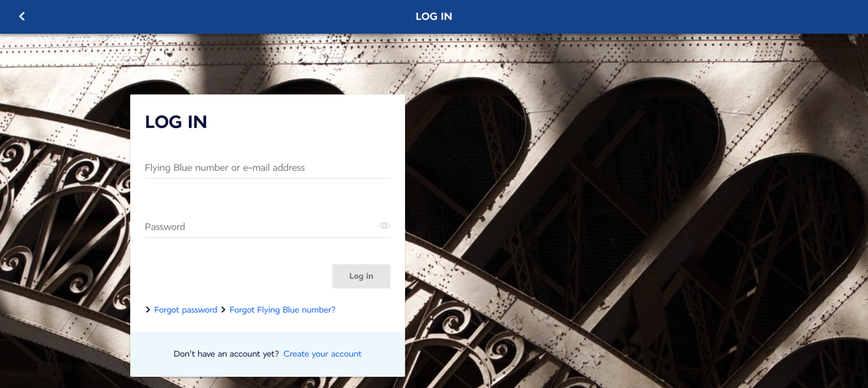The width and height of the screenshot is (868, 388).
Task: Focus the Flying Blue number or e-mail field
Action: 267,168
